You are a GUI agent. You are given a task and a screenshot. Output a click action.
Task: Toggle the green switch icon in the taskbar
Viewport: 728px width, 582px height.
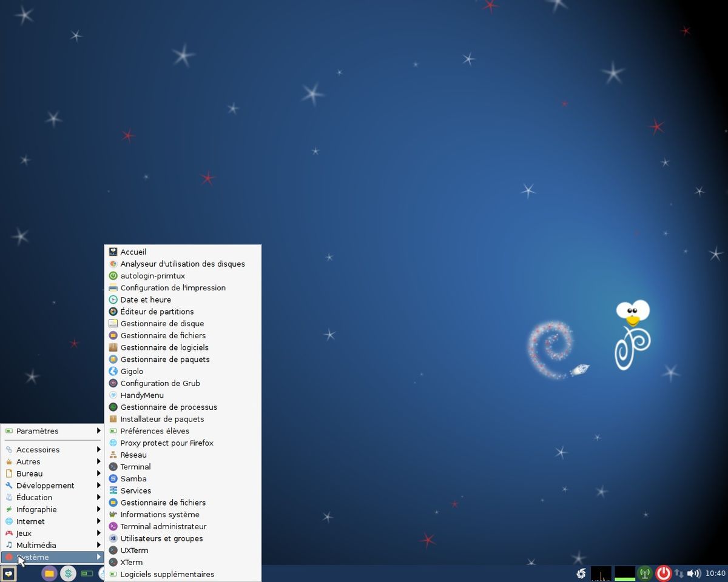87,573
